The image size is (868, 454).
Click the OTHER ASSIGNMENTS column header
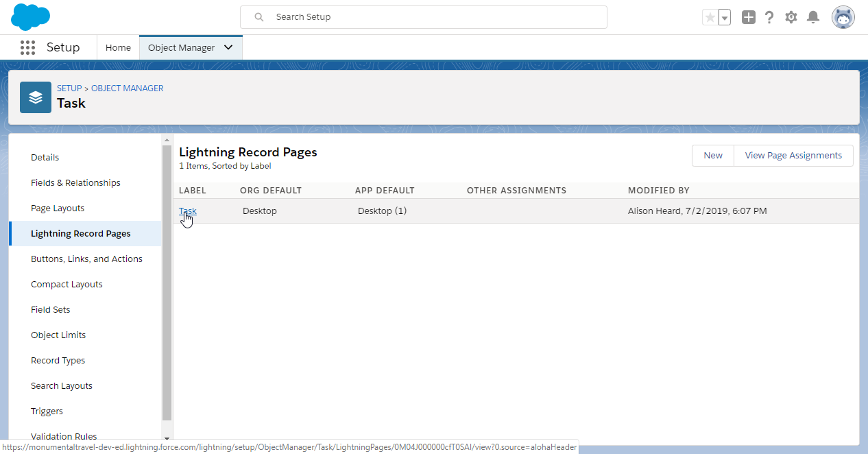[x=517, y=191]
